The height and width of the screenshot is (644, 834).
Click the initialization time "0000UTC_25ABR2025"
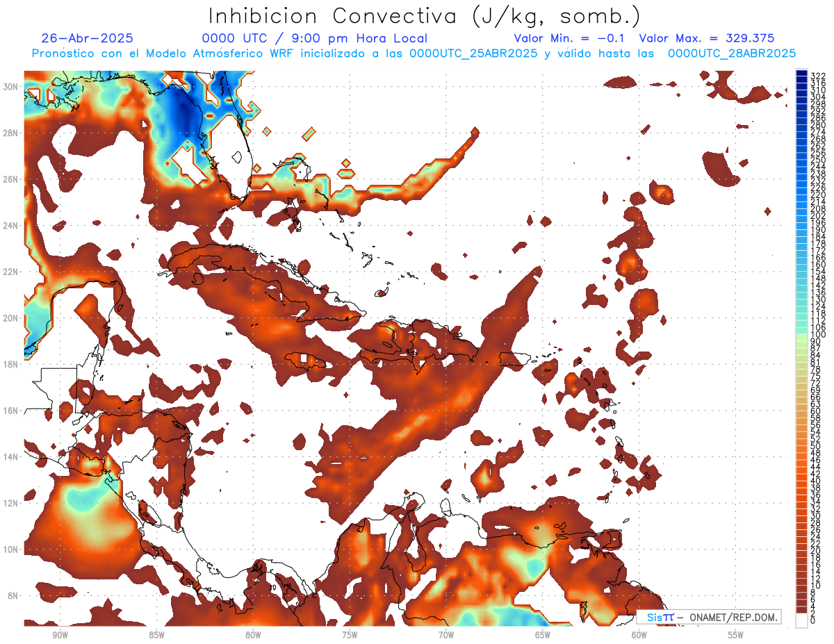473,53
